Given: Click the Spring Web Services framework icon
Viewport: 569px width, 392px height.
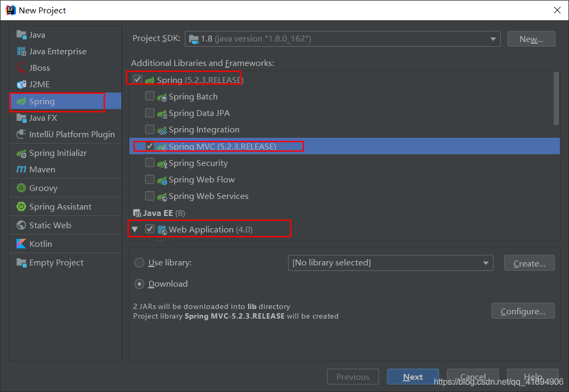Looking at the screenshot, I should 162,196.
